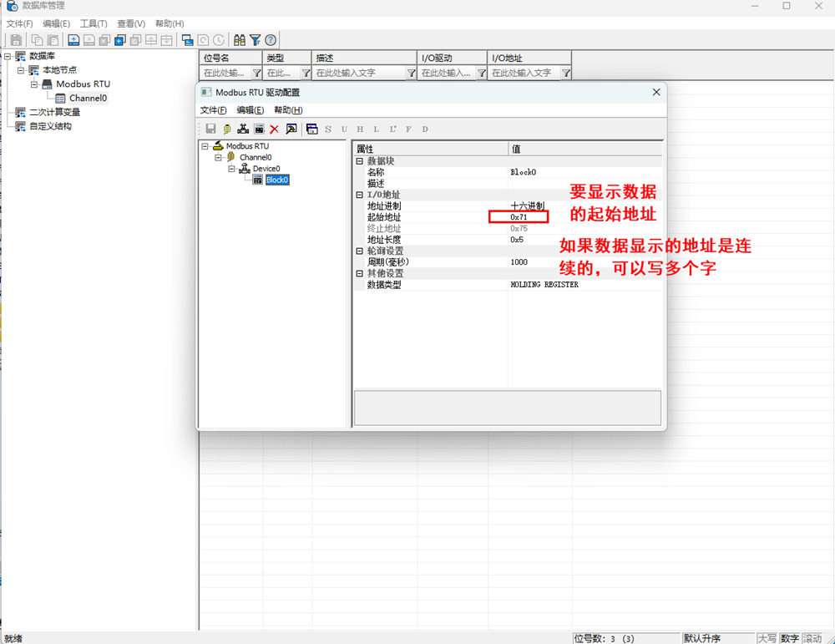
Task: Open 帮助(H) menu in Modbus RTU dialog
Action: click(288, 110)
